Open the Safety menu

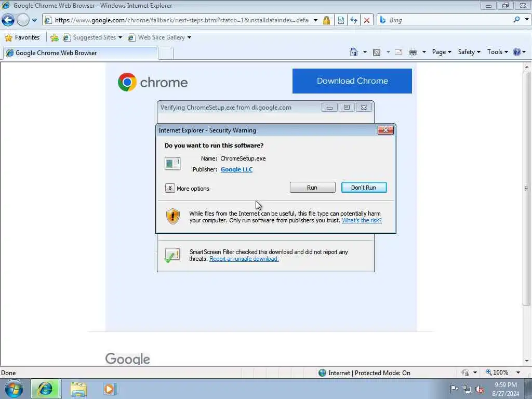(x=469, y=52)
